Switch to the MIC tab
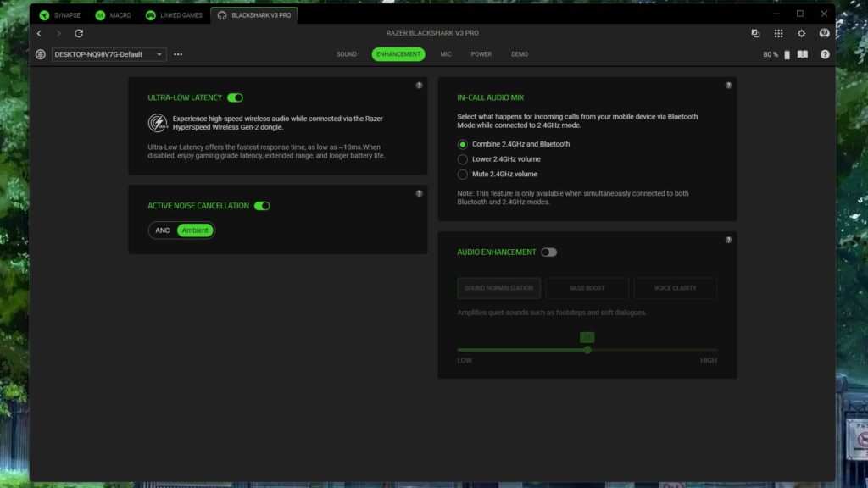Screen dimensions: 868x488 click(x=445, y=53)
